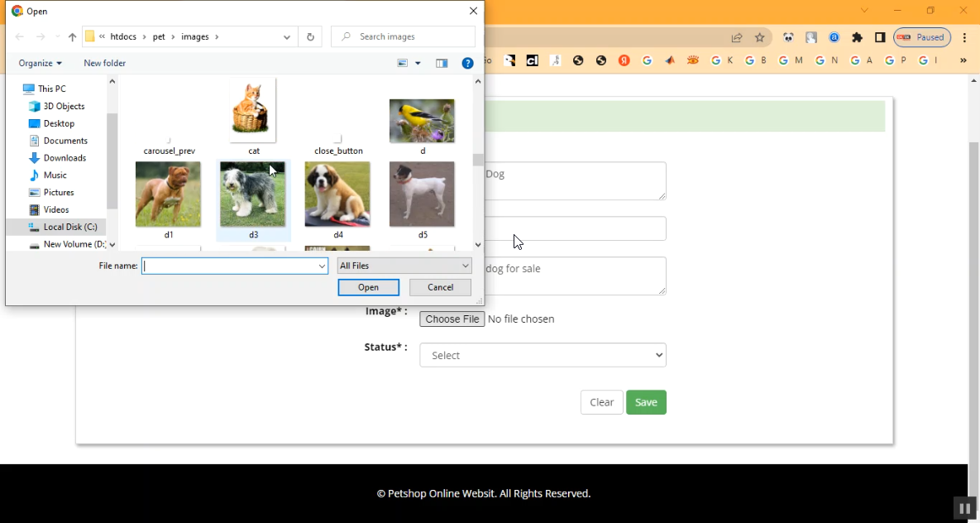Click the green Save button
Viewport: 980px width, 523px height.
pyautogui.click(x=646, y=402)
